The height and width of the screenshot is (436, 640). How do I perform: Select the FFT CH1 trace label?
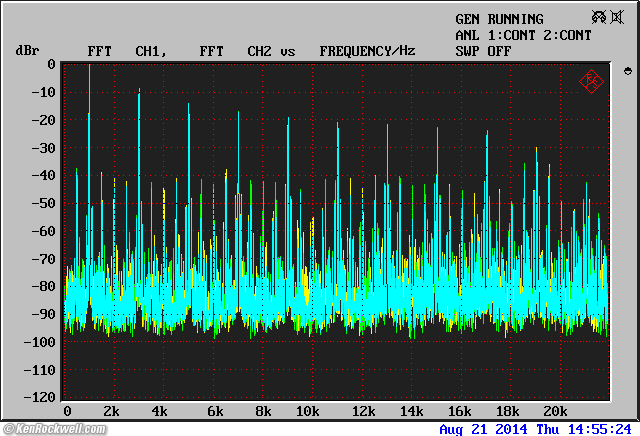pyautogui.click(x=126, y=51)
